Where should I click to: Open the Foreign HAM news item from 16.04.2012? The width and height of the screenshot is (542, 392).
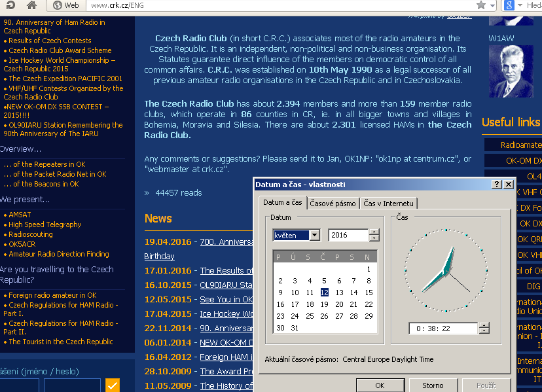click(226, 357)
